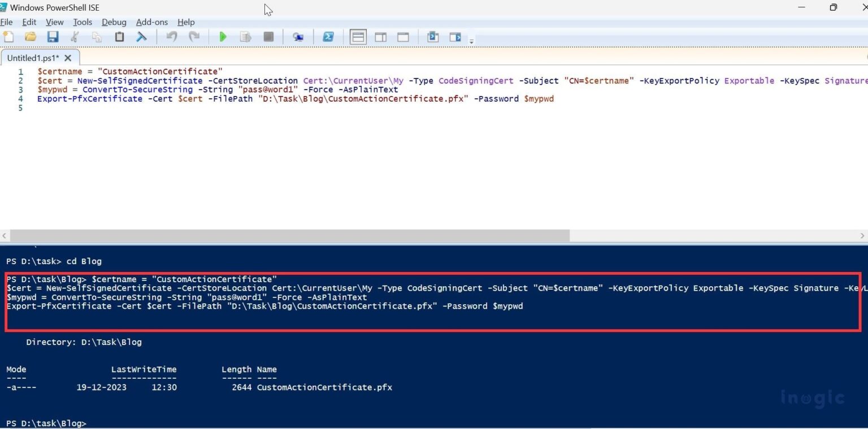The image size is (868, 429).
Task: Open an existing script via the folder icon
Action: click(31, 36)
